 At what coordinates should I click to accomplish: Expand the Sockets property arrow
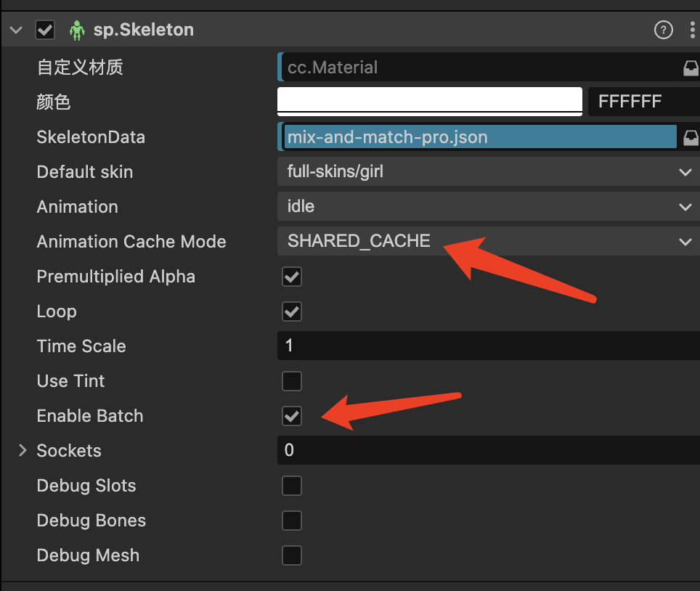click(23, 451)
